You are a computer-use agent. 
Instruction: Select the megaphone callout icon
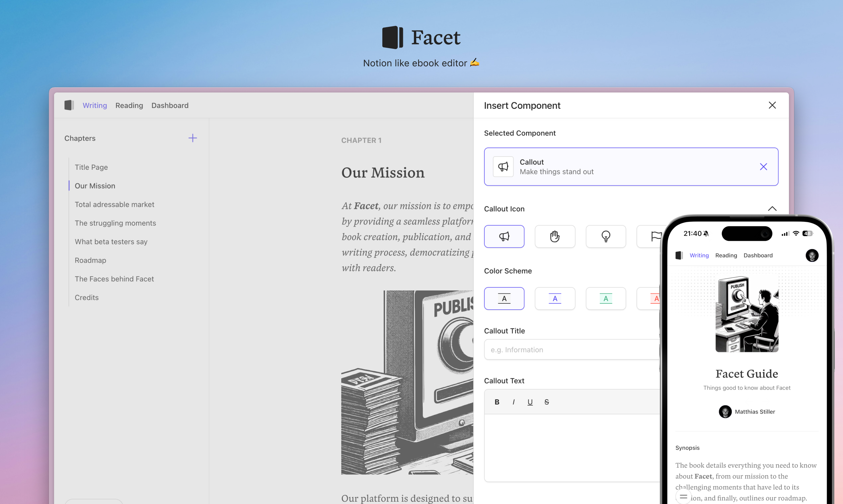[x=504, y=236]
